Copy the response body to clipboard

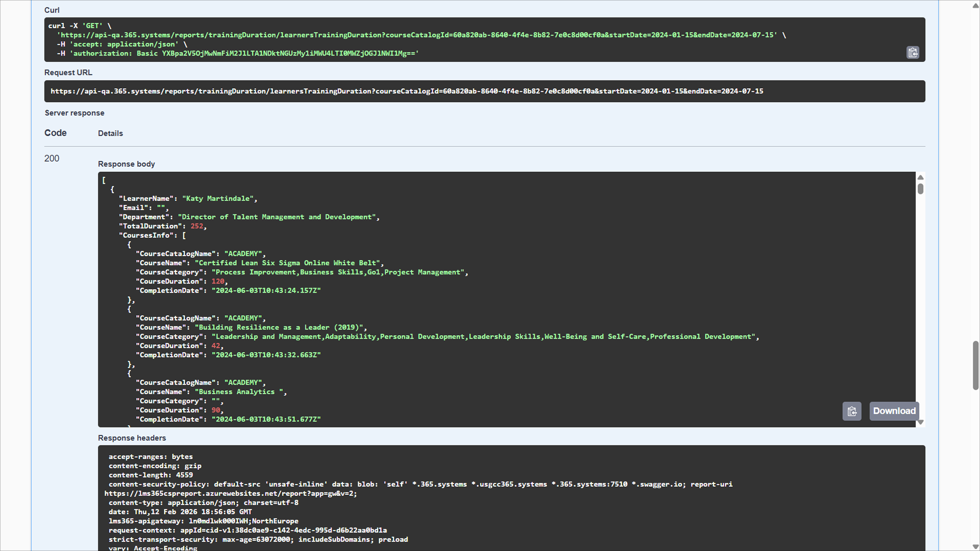tap(851, 411)
